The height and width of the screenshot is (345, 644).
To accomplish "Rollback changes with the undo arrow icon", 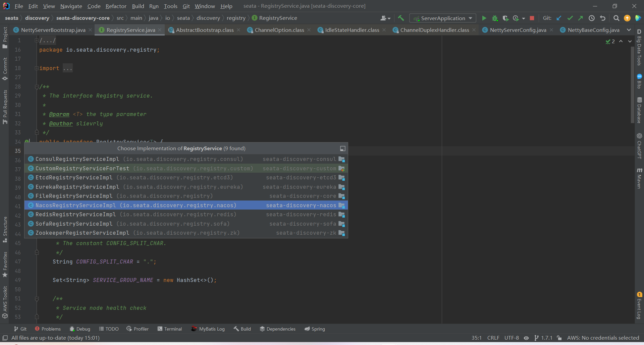I will point(603,18).
